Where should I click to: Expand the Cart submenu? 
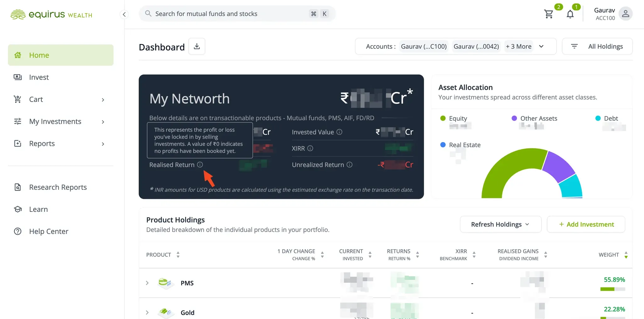pyautogui.click(x=103, y=100)
